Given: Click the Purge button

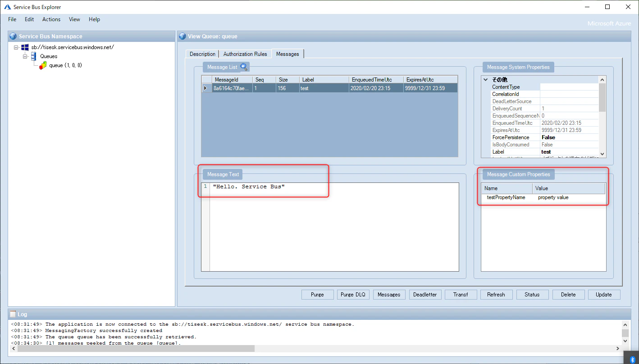Looking at the screenshot, I should (x=317, y=295).
